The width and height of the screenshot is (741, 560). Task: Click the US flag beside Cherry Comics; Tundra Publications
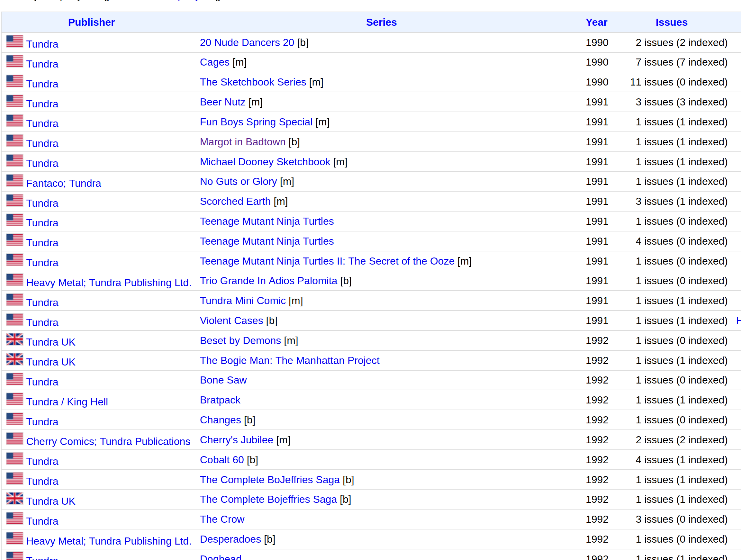14,438
